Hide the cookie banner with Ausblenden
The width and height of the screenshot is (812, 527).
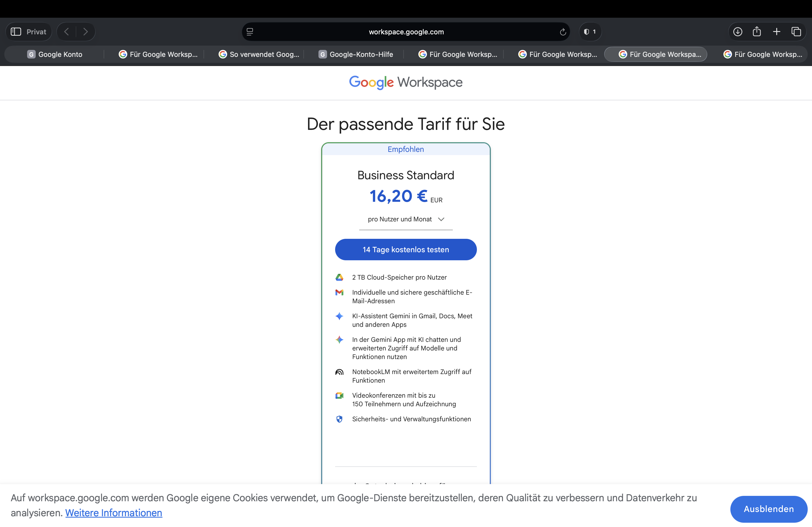768,509
